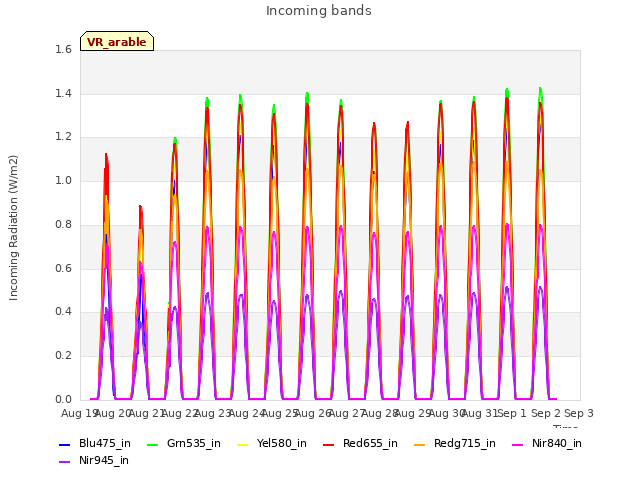
Task: Click the 1.2 y-axis tick label
Action: 64,137
